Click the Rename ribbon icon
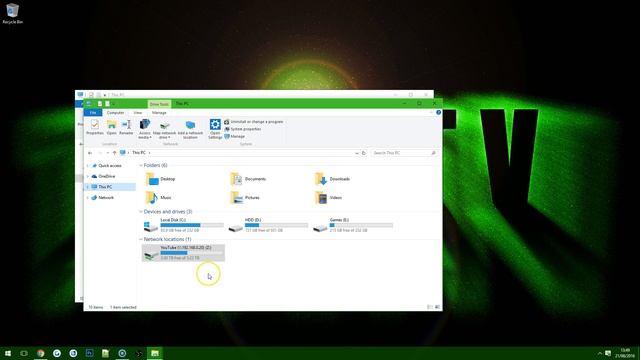640x360 pixels. [x=126, y=127]
